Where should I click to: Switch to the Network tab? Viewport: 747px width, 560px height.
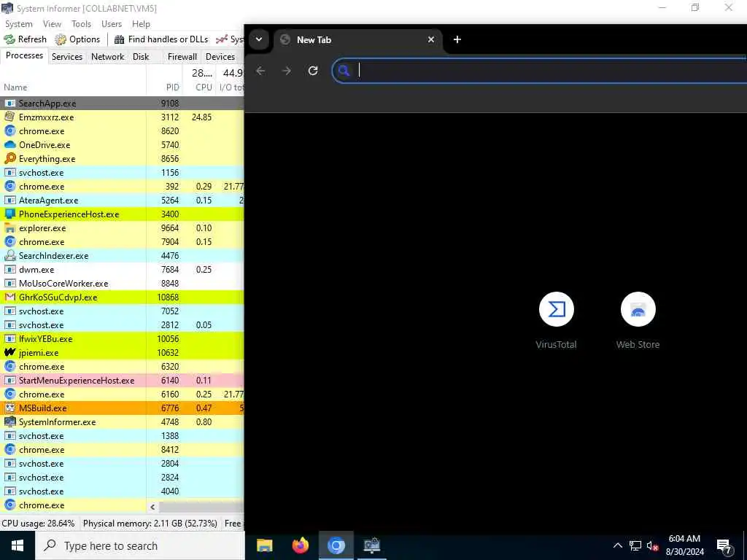pos(108,57)
